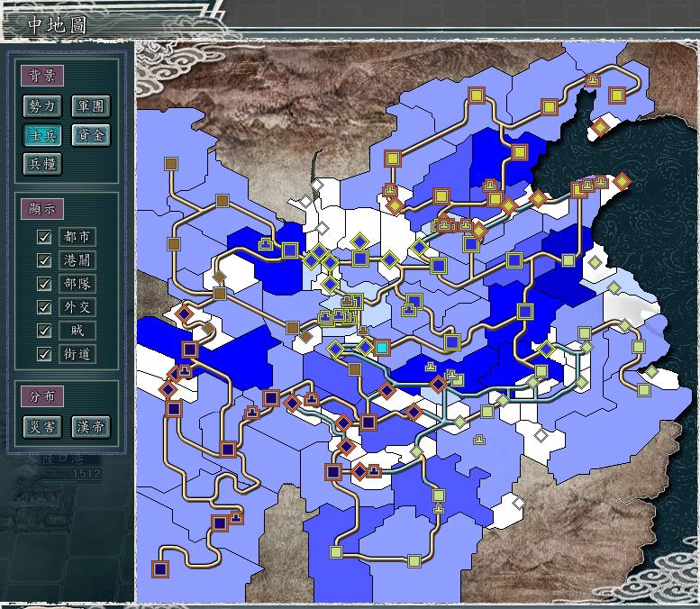
Task: Show 漢帝 distribution
Action: 91,427
